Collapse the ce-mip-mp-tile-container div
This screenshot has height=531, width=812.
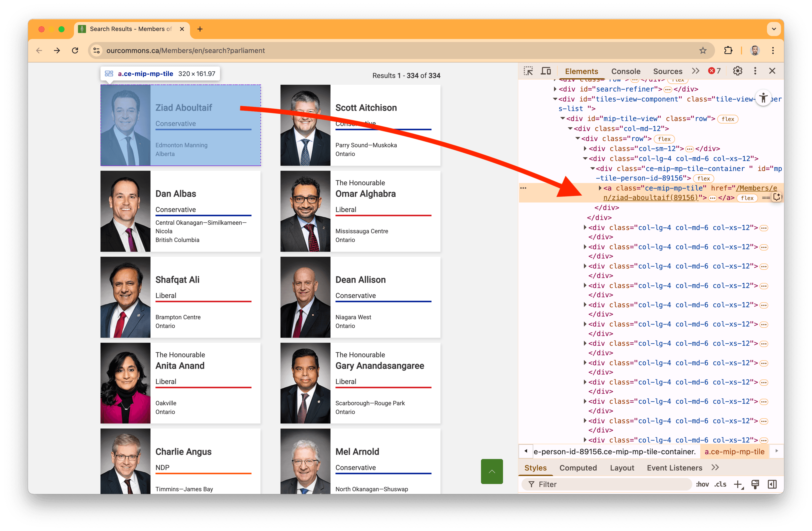pos(592,168)
